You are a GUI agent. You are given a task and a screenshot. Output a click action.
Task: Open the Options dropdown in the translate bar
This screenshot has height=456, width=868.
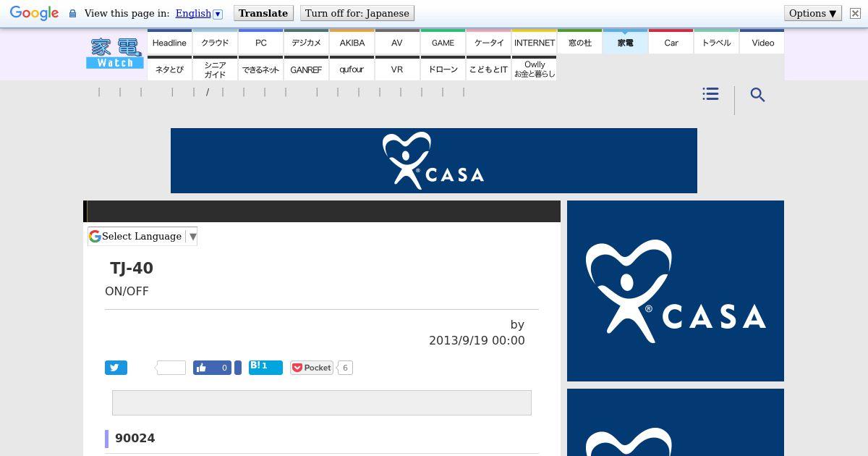(813, 13)
